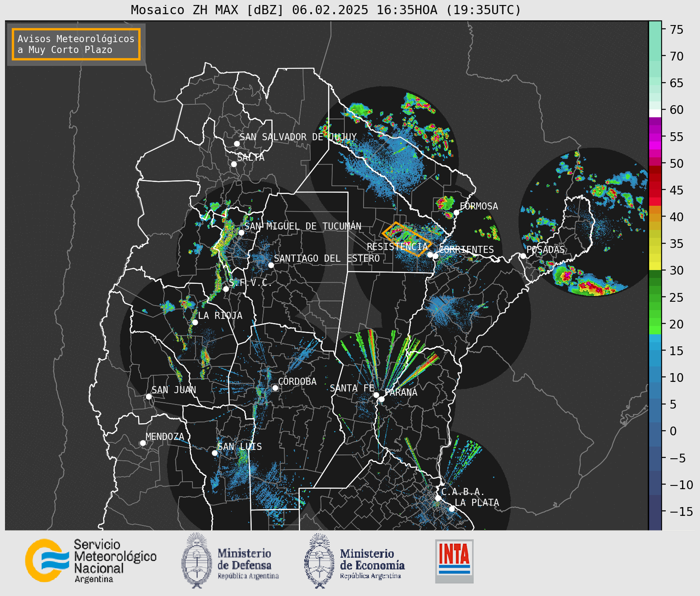Click the SAN SALVADOR DE JUJUY label
The image size is (700, 596).
pyautogui.click(x=298, y=137)
